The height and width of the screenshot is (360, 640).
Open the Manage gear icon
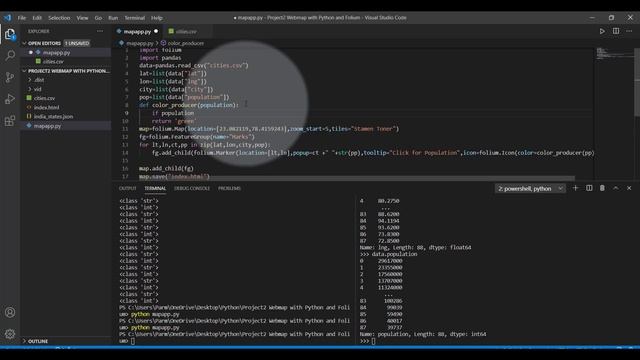(10, 334)
